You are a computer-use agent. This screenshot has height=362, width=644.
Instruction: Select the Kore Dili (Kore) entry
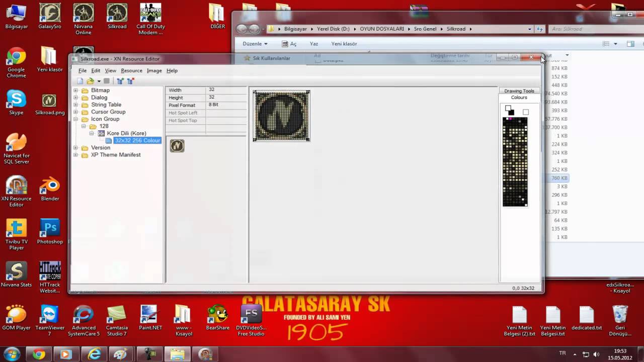point(126,133)
